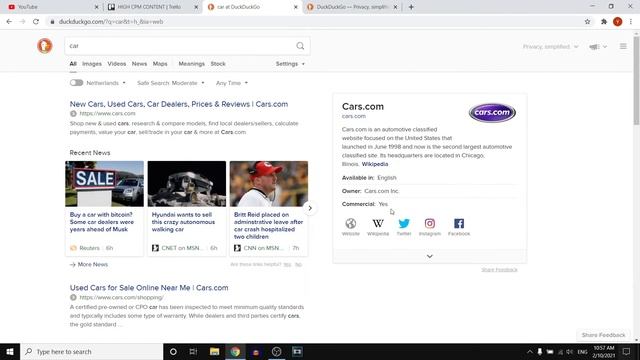
Task: Switch to Maps tab
Action: click(160, 64)
